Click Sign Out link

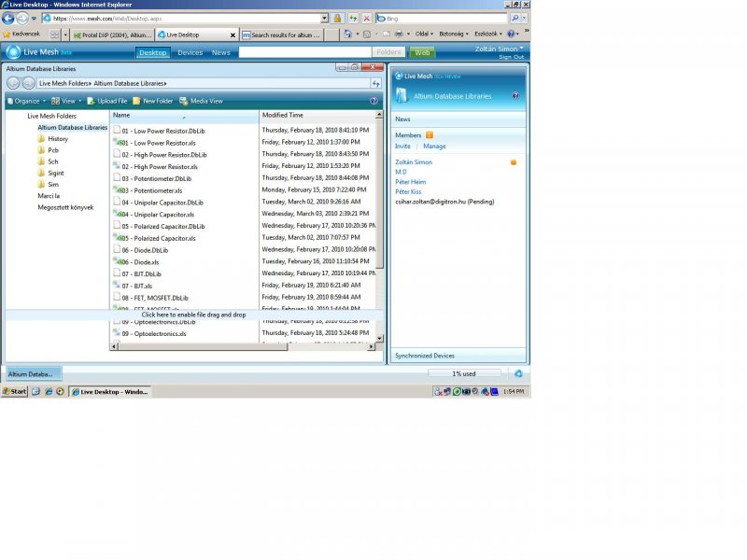(x=511, y=57)
